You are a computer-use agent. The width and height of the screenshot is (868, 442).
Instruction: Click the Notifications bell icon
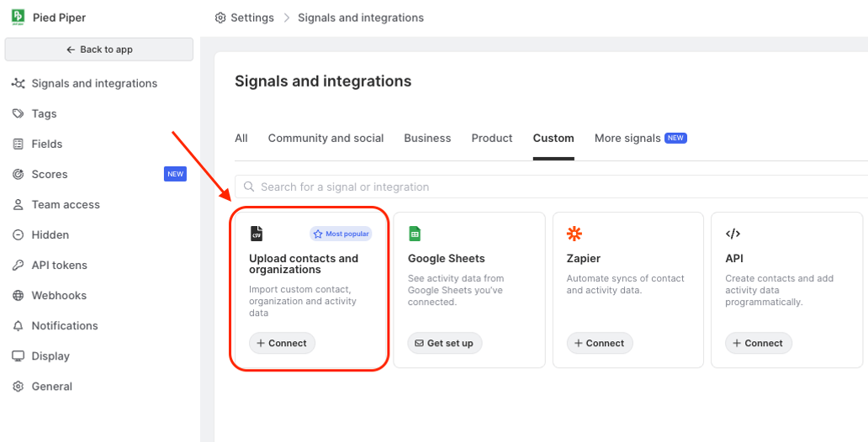pos(19,326)
